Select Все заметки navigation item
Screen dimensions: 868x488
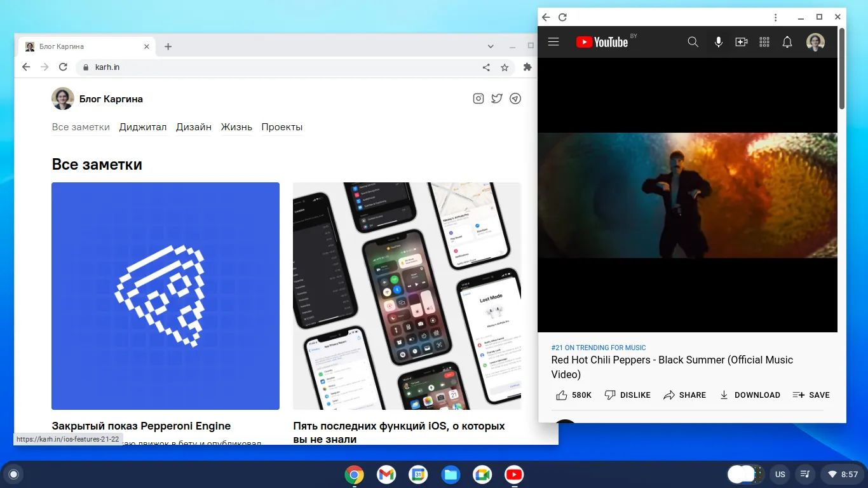(81, 127)
